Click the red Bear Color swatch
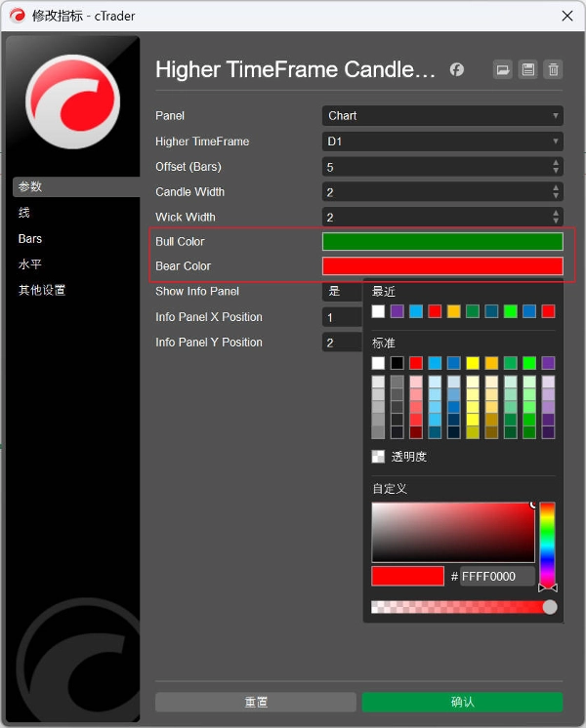Image resolution: width=586 pixels, height=728 pixels. point(442,266)
